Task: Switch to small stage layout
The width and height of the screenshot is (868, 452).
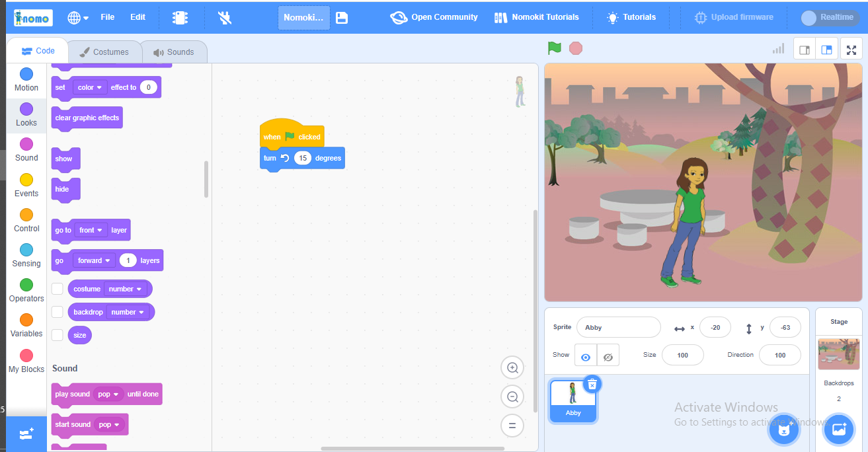Action: click(805, 50)
